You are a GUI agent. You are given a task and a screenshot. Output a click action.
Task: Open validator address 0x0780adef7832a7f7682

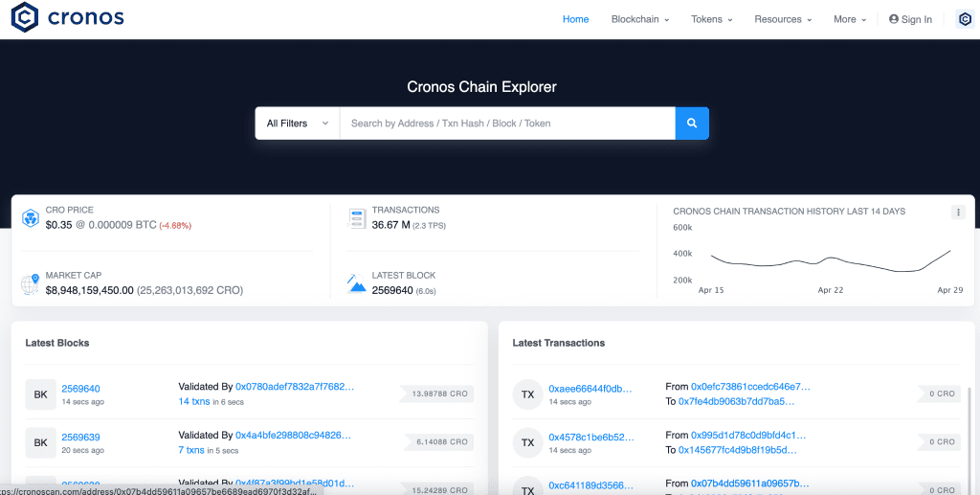coord(295,387)
